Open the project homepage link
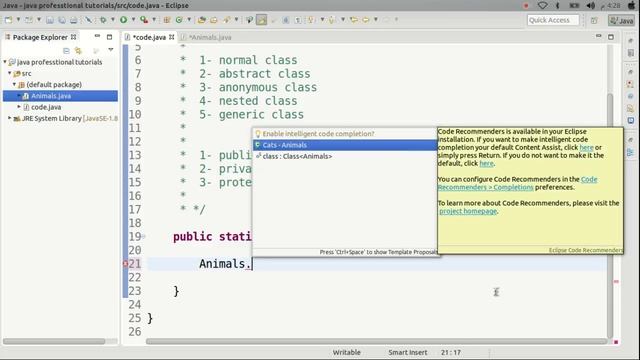This screenshot has height=360, width=640. point(468,211)
